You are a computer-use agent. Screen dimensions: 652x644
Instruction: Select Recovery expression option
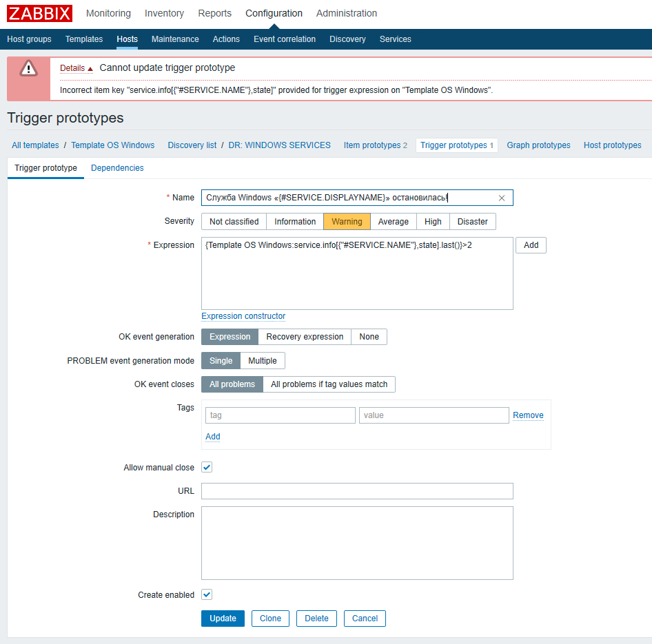(x=305, y=337)
